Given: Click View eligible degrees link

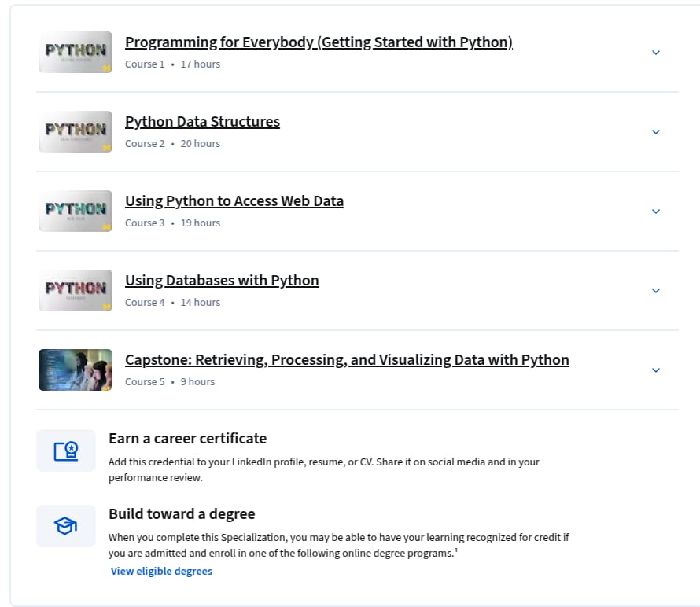Looking at the screenshot, I should pos(161,572).
